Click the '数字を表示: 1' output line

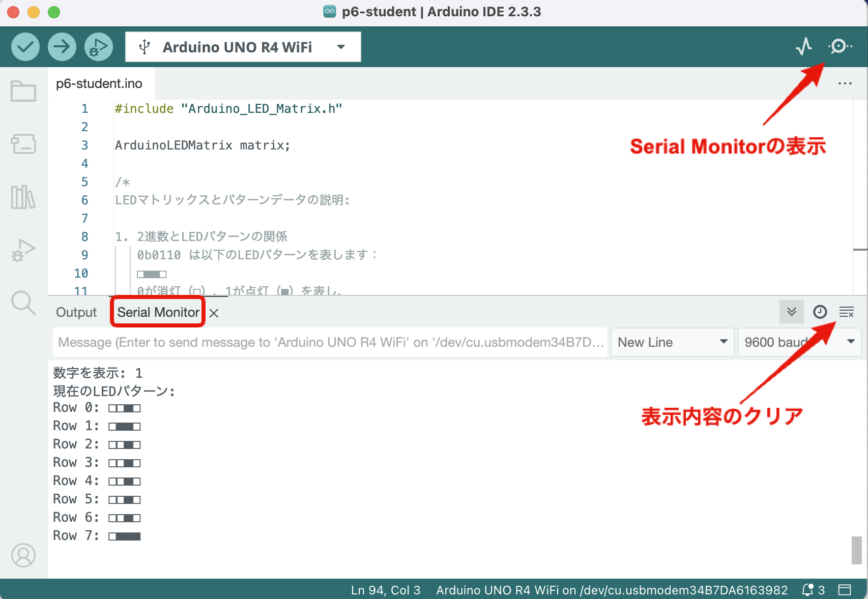coord(98,373)
